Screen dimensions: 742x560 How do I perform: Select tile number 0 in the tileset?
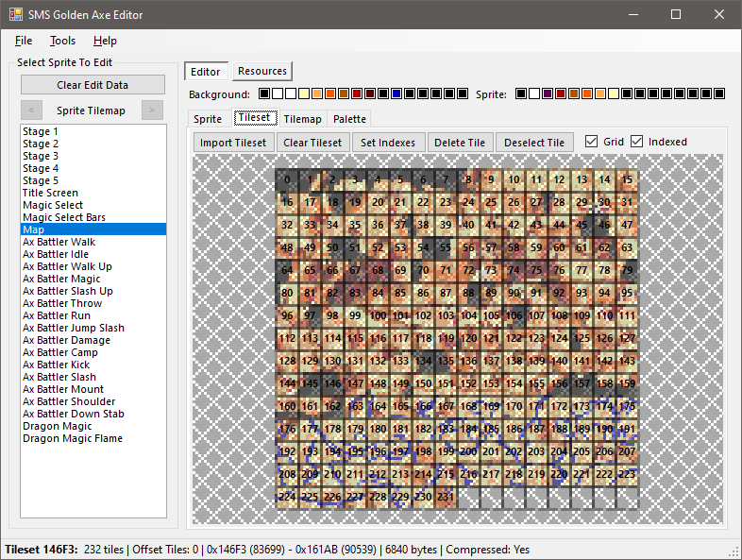(x=287, y=179)
